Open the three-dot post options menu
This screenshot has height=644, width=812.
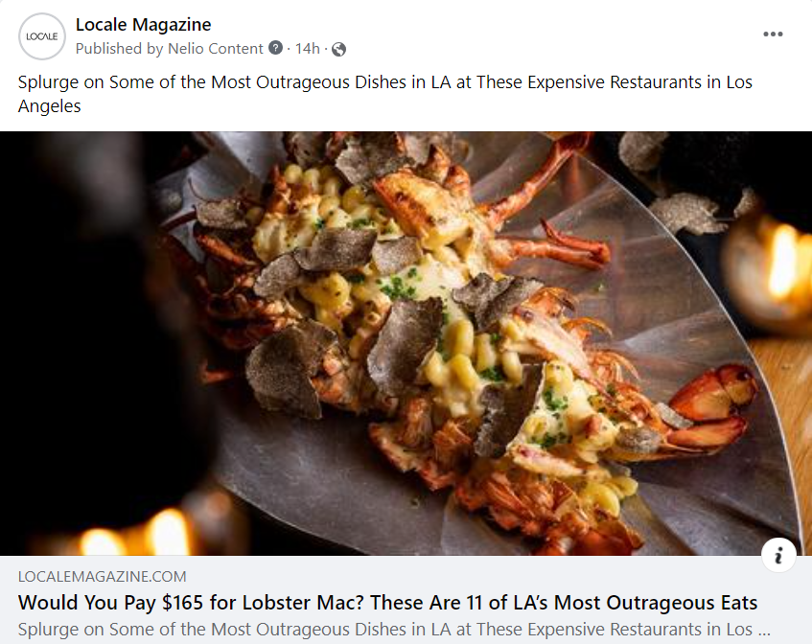(x=773, y=34)
